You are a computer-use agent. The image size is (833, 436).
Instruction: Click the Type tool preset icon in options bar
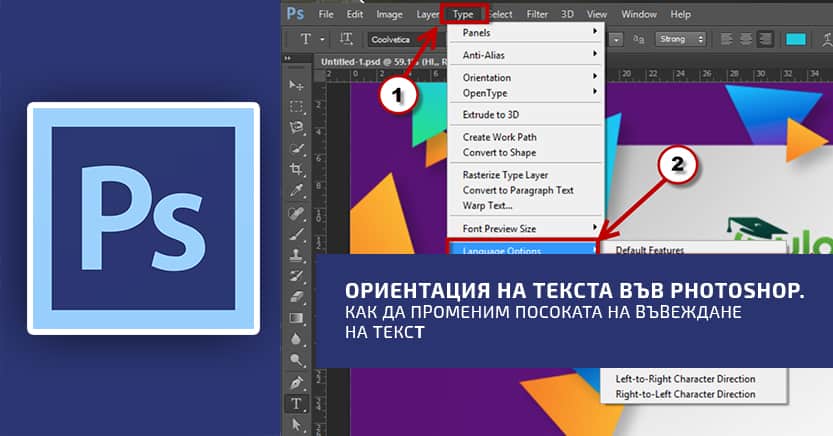(x=306, y=39)
